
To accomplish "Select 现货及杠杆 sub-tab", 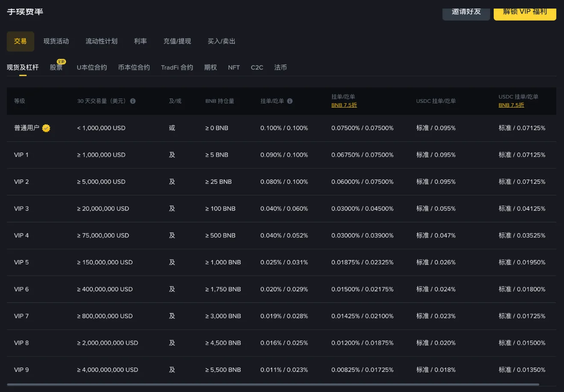I will coord(23,68).
